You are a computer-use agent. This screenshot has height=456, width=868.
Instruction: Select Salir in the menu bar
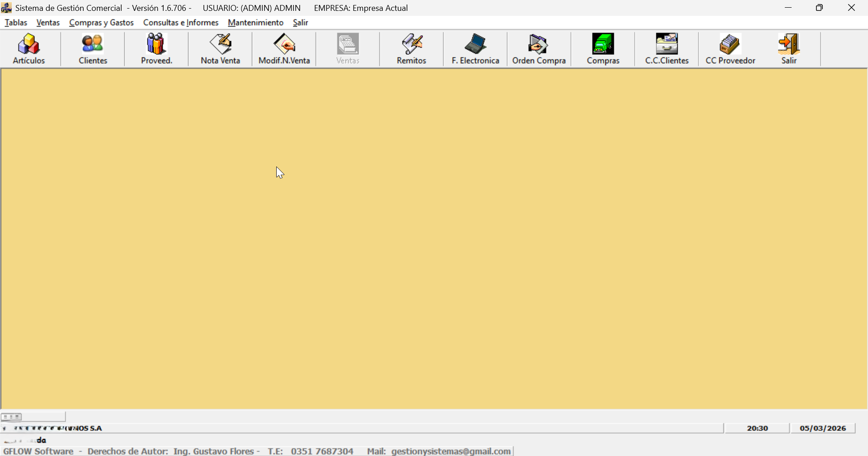[300, 23]
